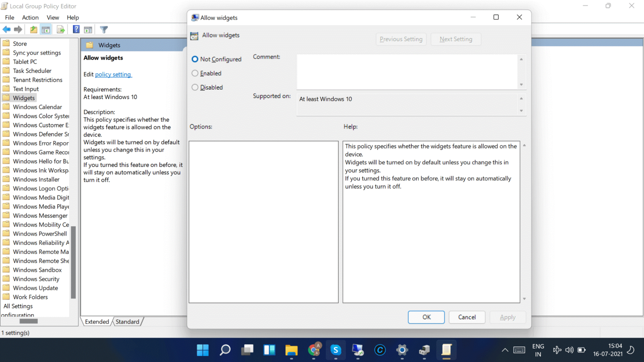Click the Back navigation arrow in toolbar
The width and height of the screenshot is (644, 362).
click(7, 29)
